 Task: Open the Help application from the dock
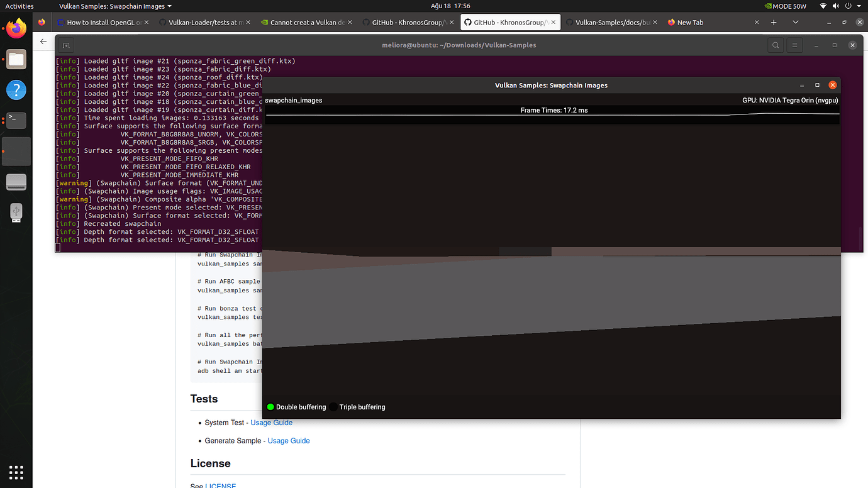coord(16,90)
